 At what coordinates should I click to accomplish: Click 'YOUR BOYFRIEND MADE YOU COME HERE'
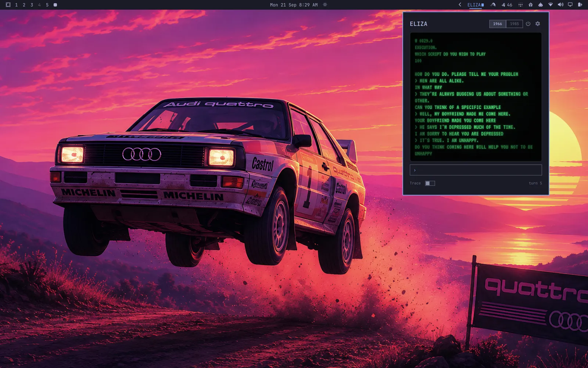(x=455, y=121)
